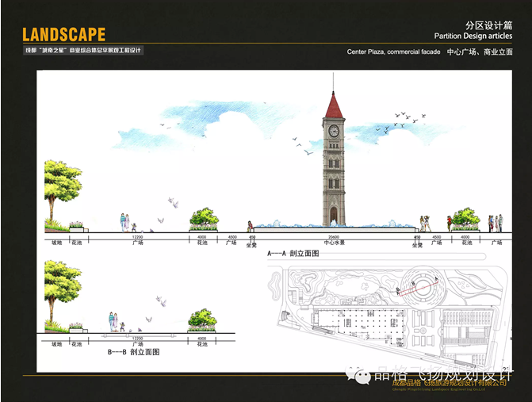Click the 20600 dimension value
The image size is (532, 402).
tap(334, 237)
